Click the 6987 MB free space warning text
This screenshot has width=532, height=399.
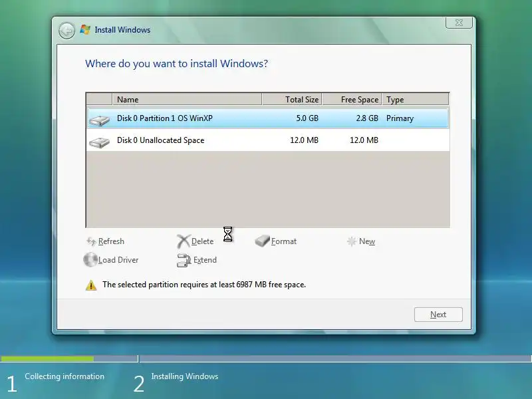tap(204, 285)
